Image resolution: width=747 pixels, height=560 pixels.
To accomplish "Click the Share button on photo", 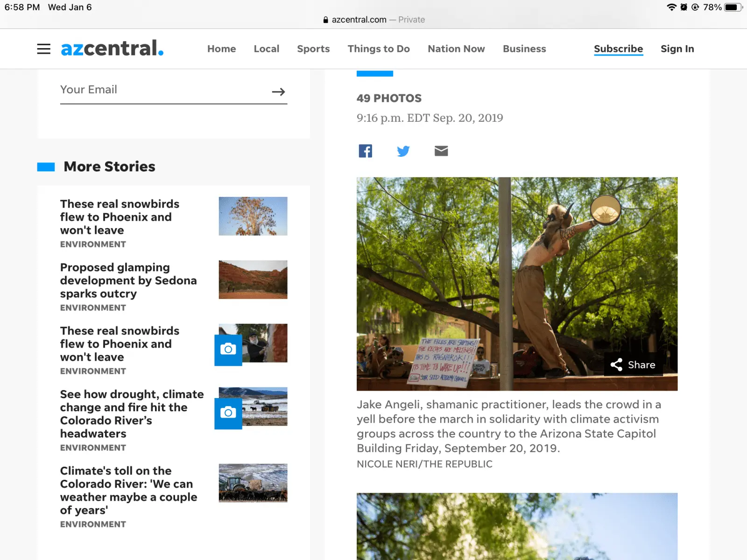I will (634, 365).
